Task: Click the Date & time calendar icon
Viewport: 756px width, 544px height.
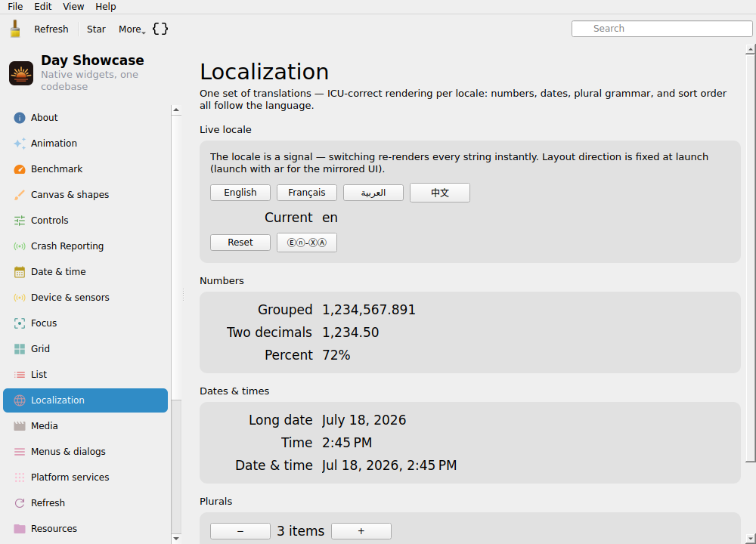Action: pos(20,272)
